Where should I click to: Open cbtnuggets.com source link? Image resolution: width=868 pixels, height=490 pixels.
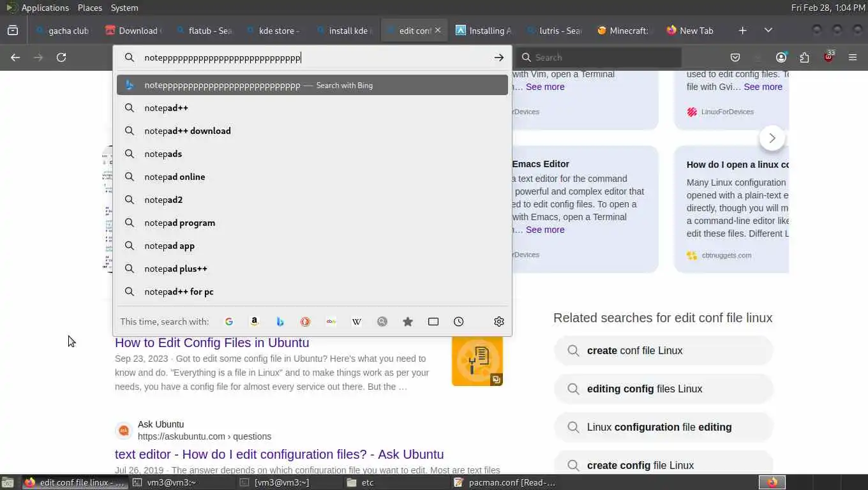(x=726, y=255)
